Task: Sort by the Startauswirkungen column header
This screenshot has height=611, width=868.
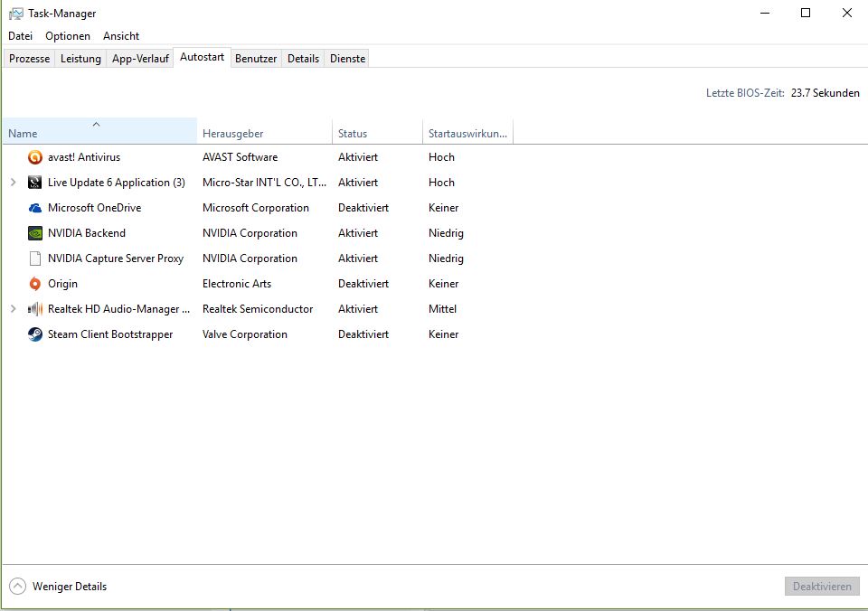Action: [x=467, y=131]
